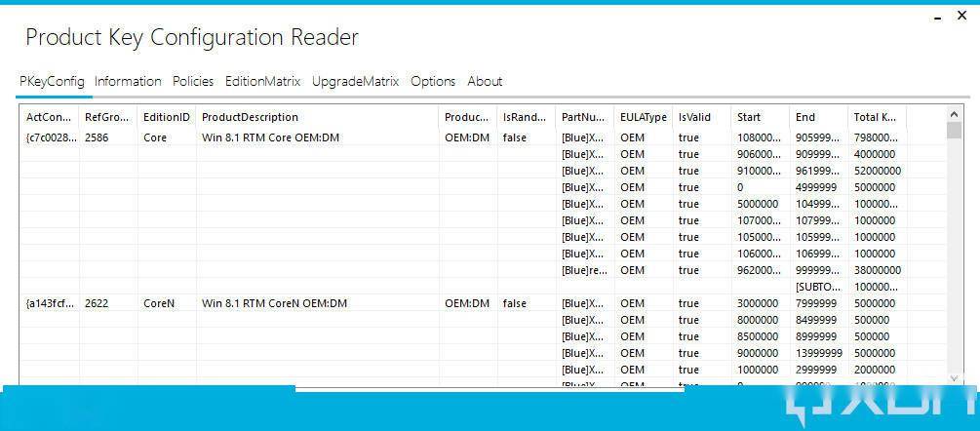Select the Win 8.1 RTM CoreN OEM:DM row
The image size is (980, 431).
[x=274, y=304]
